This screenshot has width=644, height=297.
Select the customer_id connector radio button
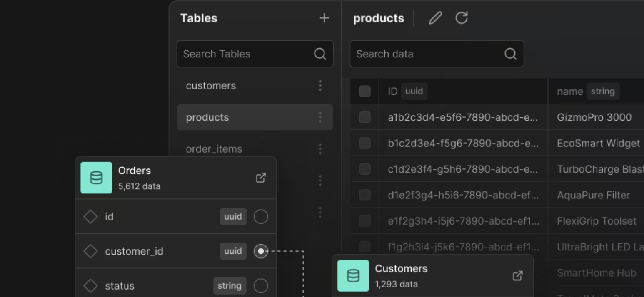tap(261, 251)
